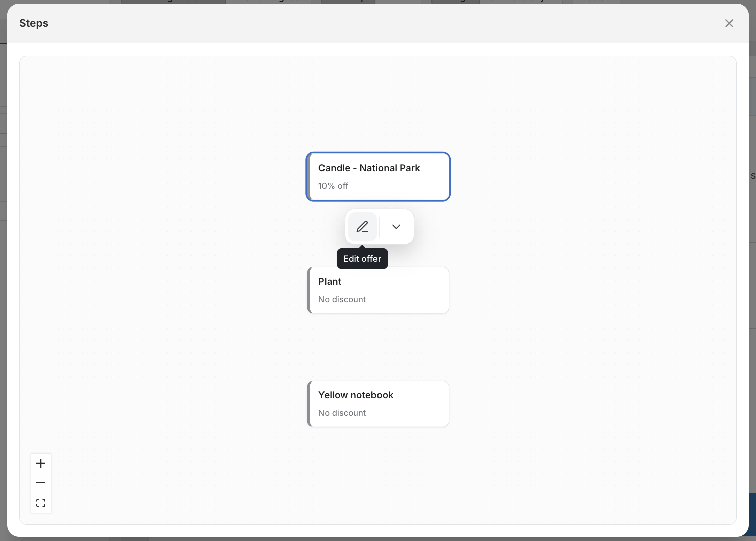Click the pencil Edit offer icon

362,227
